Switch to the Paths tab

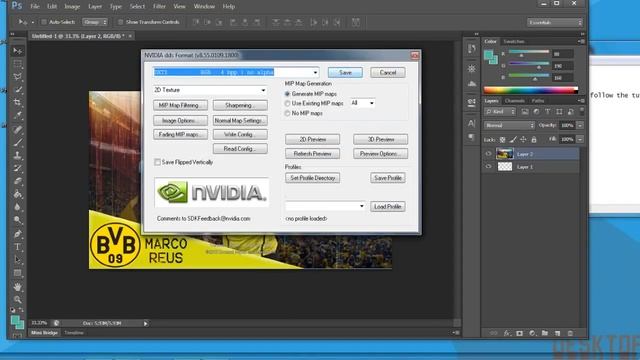point(538,101)
